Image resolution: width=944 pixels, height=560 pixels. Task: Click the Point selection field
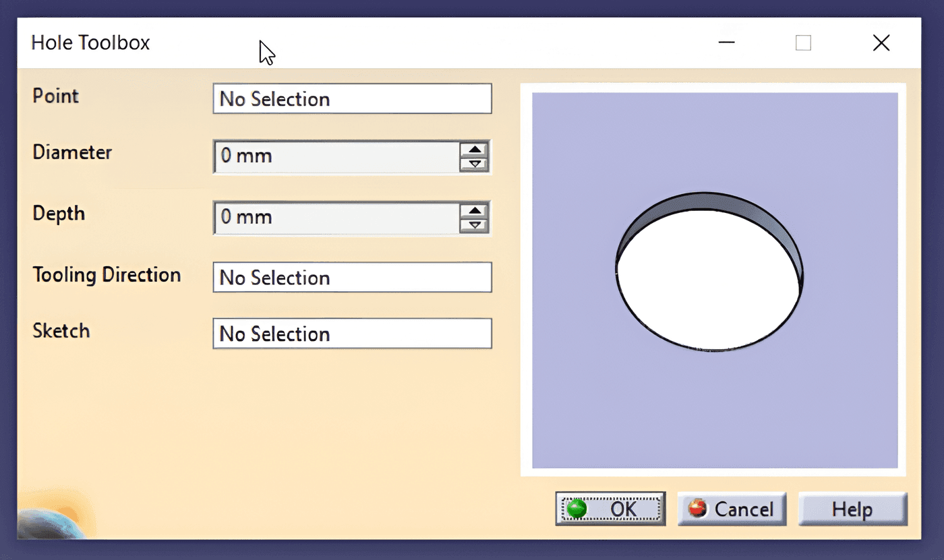352,99
